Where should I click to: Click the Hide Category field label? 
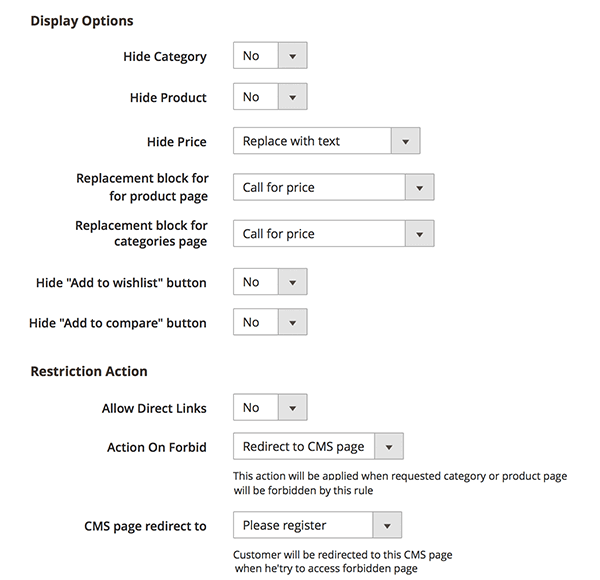click(x=165, y=57)
